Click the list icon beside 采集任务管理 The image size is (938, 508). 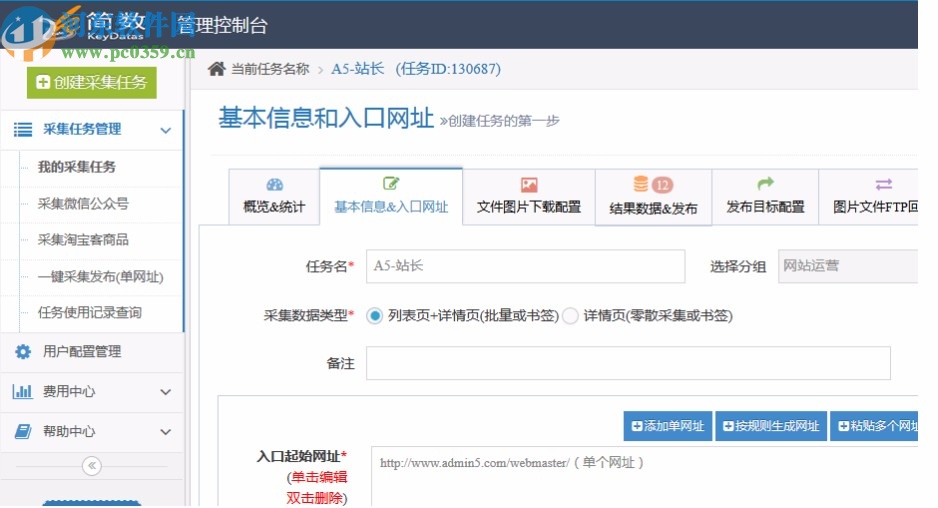pyautogui.click(x=23, y=129)
